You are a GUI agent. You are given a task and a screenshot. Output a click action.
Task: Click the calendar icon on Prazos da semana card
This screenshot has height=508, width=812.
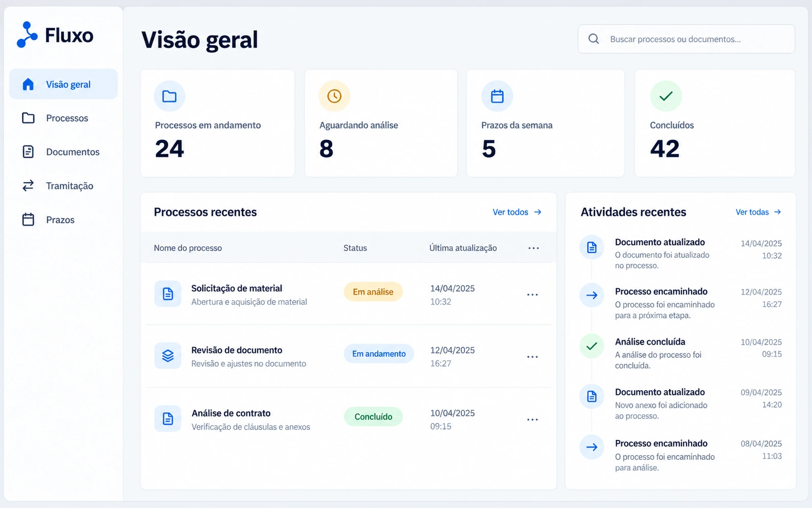[497, 96]
